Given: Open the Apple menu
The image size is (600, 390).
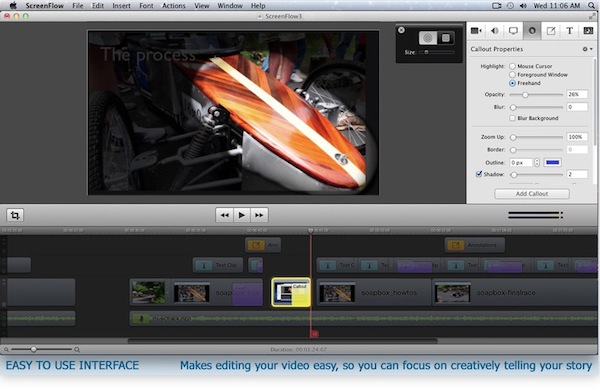Looking at the screenshot, I should 13,5.
